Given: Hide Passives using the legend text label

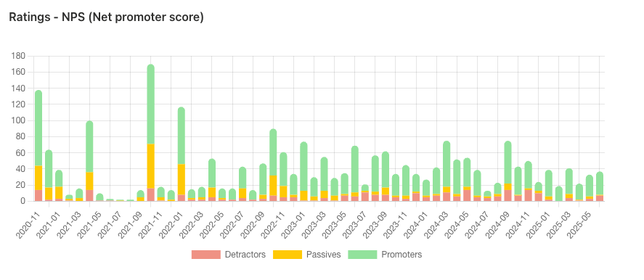Looking at the screenshot, I should (x=324, y=255).
